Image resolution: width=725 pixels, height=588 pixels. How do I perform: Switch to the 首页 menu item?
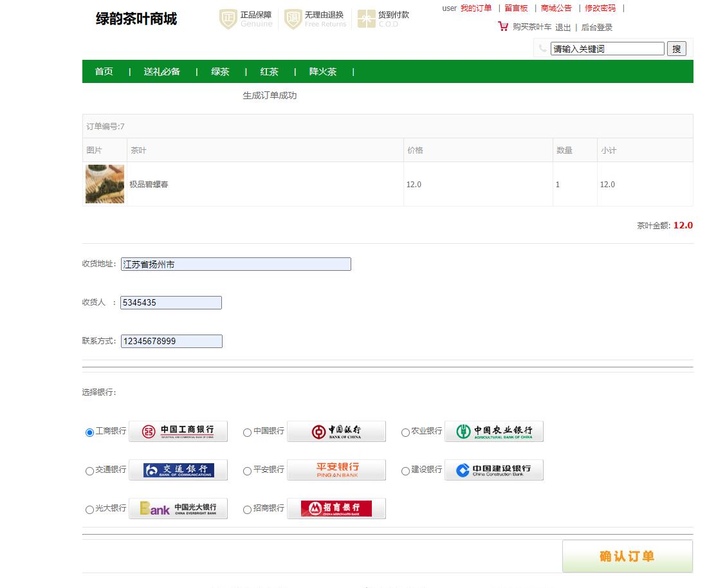104,71
